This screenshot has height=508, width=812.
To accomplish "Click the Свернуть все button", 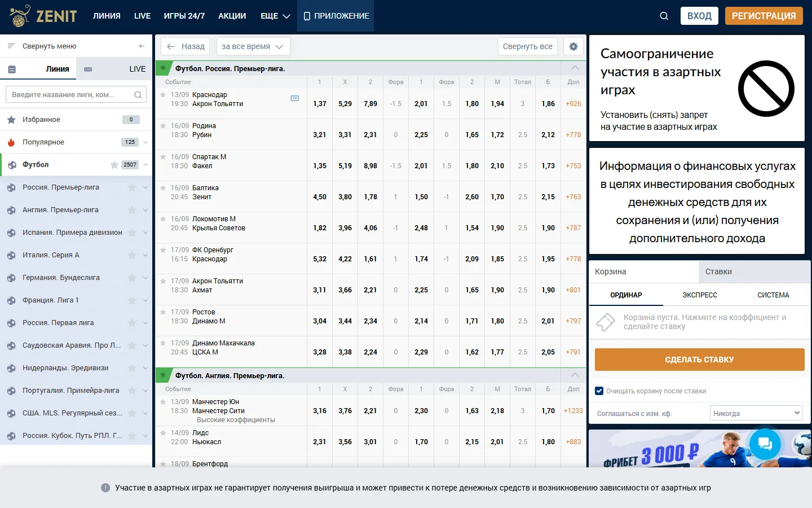I will 528,46.
